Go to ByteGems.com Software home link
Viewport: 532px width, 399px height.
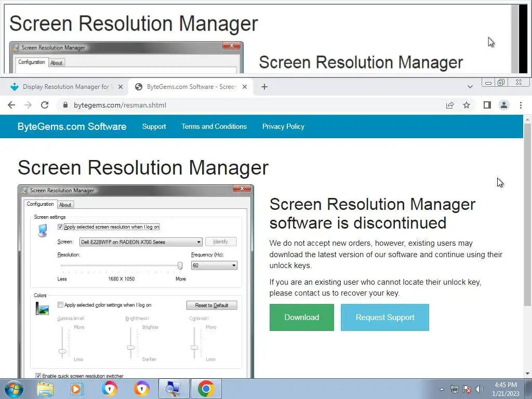click(x=72, y=126)
